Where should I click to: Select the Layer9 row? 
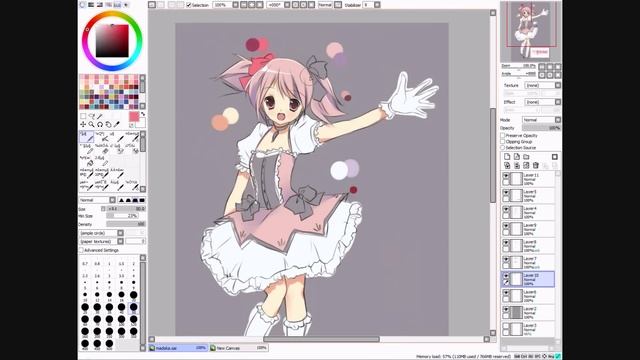pos(528,229)
